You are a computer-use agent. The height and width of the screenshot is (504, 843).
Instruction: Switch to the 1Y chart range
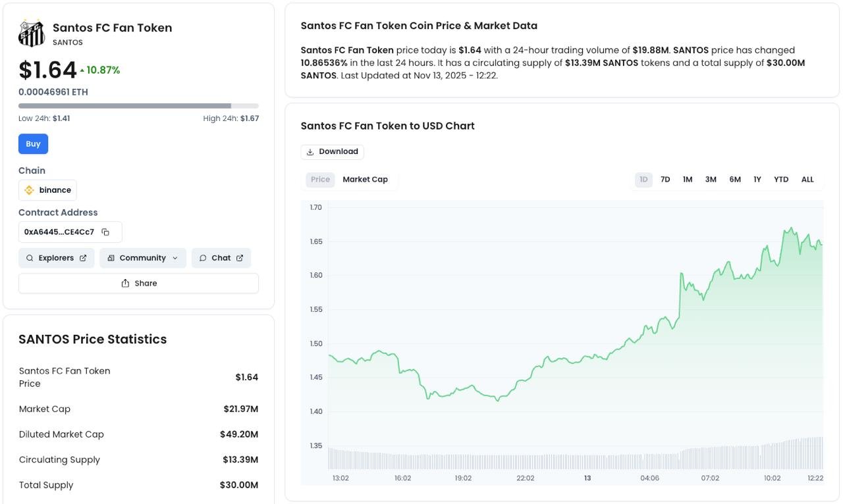(x=757, y=180)
